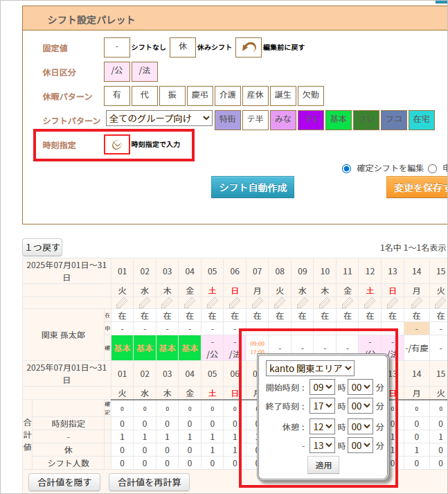
Task: Click the pencil icon under day 14
Action: tap(417, 303)
